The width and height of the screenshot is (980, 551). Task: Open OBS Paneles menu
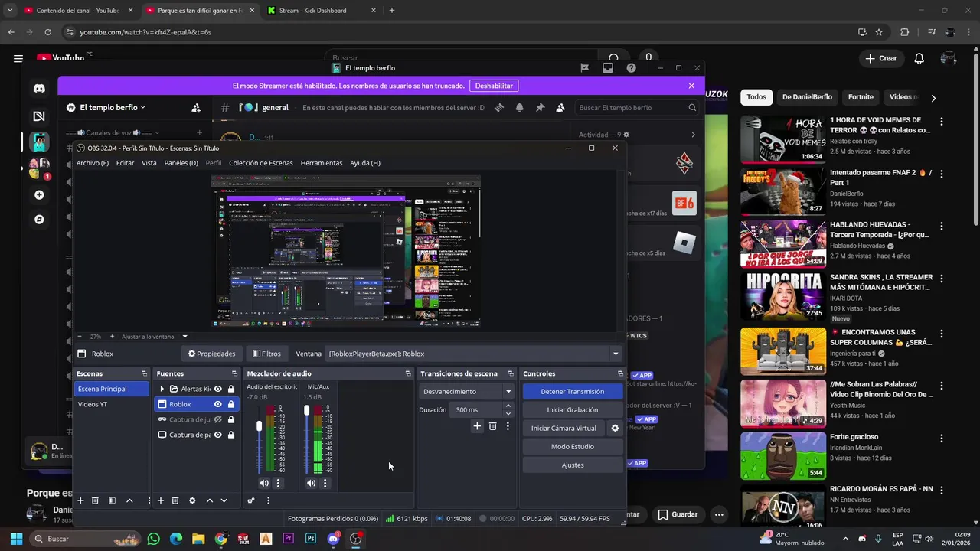pos(181,163)
